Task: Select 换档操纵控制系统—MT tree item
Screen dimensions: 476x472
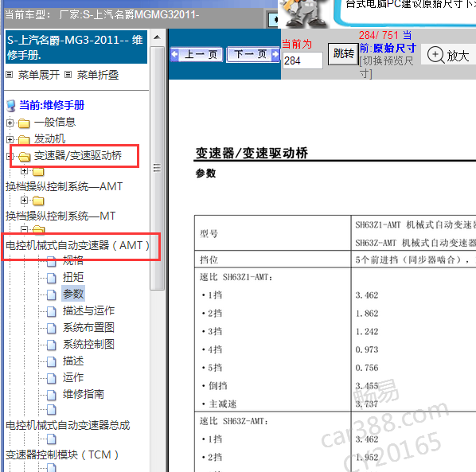Action: click(60, 216)
